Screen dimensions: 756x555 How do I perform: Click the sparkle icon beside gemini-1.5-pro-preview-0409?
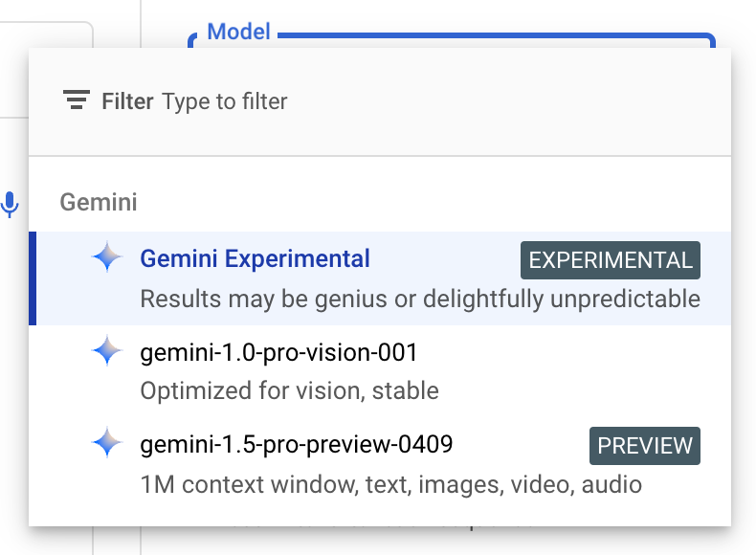(x=107, y=443)
